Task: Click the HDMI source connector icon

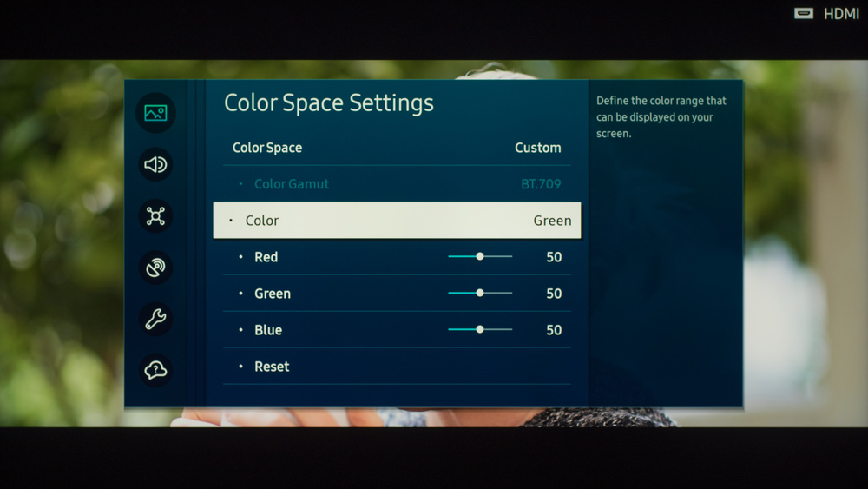Action: [x=804, y=14]
